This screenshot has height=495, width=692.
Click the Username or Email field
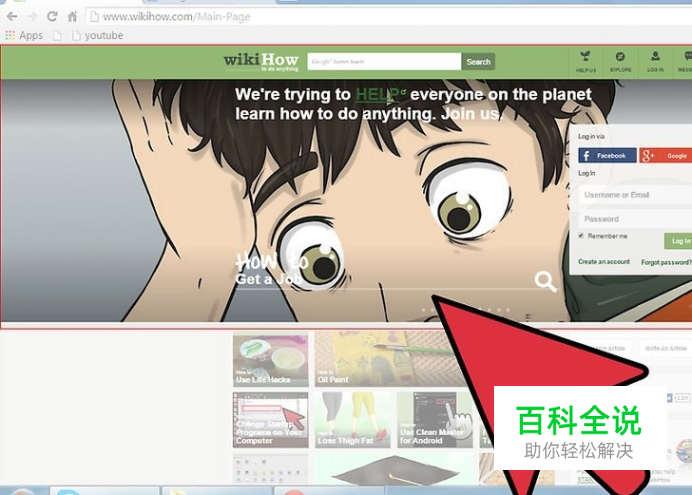(x=636, y=195)
